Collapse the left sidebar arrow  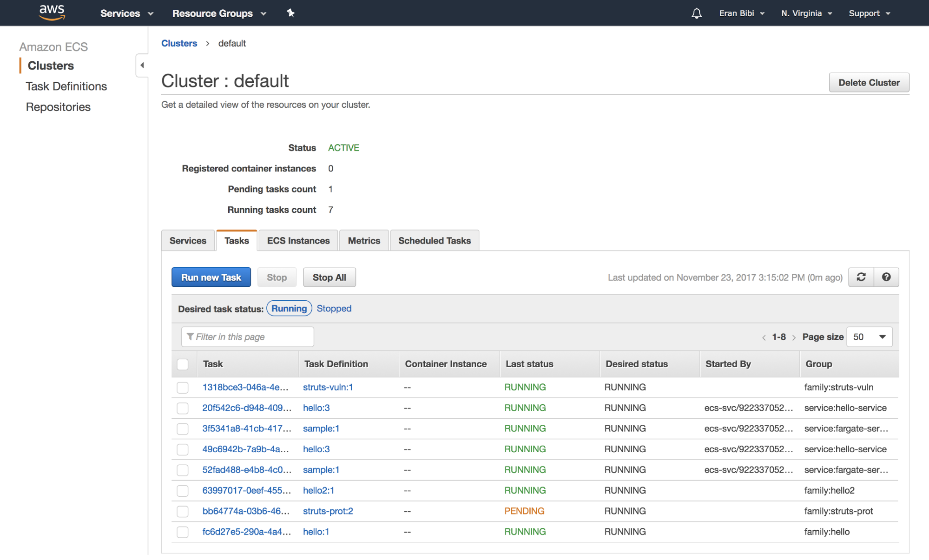[142, 65]
